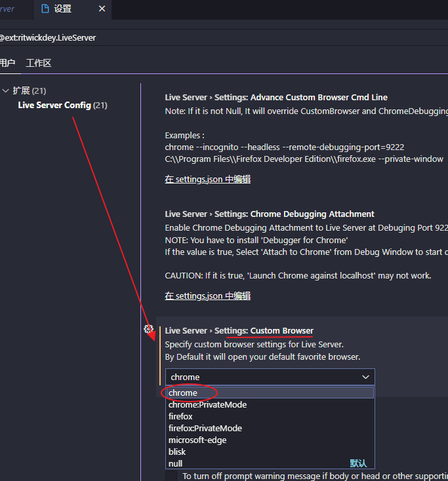
Task: Select microsoft-edge as custom browser
Action: pos(197,440)
